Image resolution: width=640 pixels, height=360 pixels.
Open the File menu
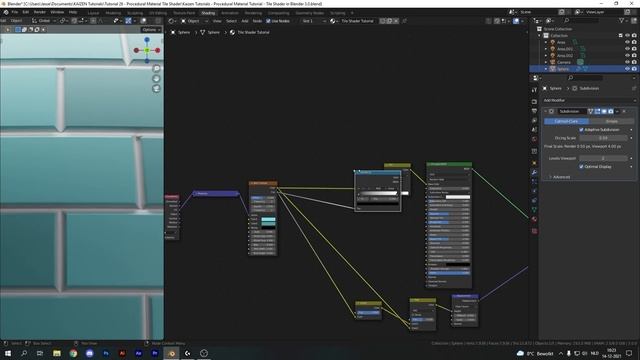coord(15,12)
